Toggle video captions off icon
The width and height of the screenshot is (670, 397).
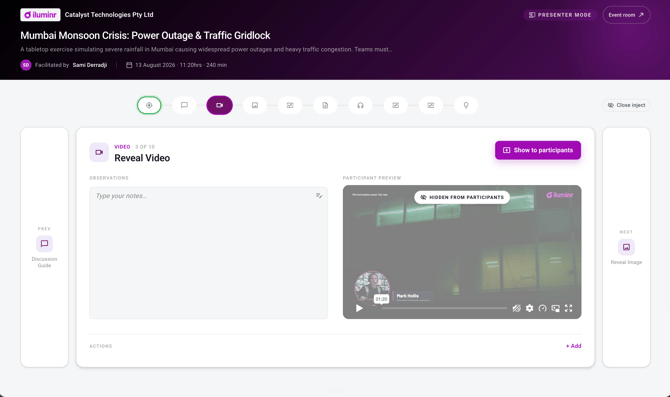pyautogui.click(x=517, y=308)
